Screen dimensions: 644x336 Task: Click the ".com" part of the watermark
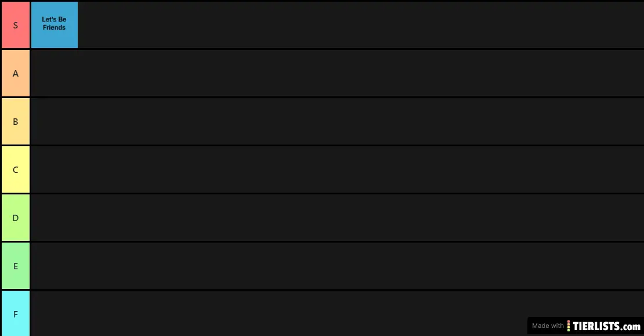click(x=632, y=326)
